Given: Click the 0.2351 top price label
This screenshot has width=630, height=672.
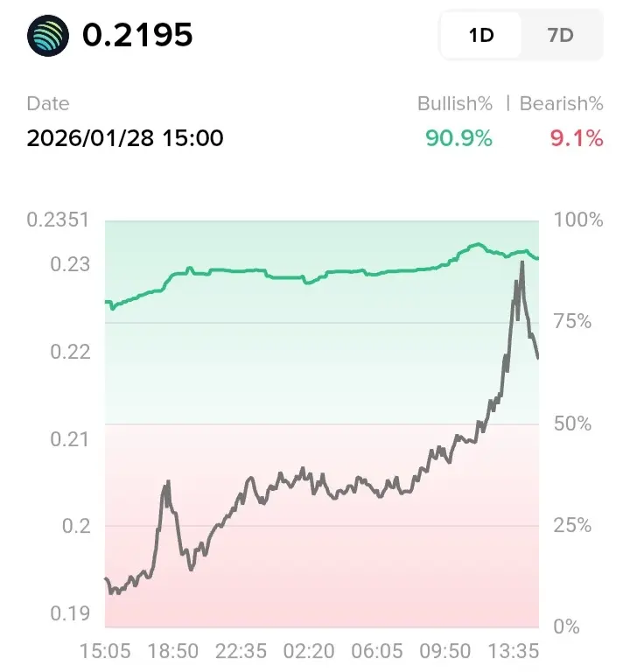Looking at the screenshot, I should pyautogui.click(x=58, y=220).
